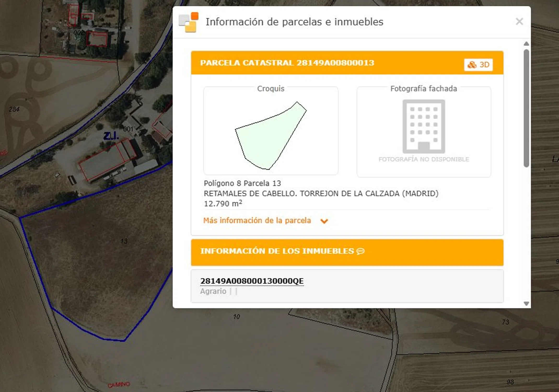Click the 3D cubes icon
Screen dimensions: 559x392
pos(472,65)
